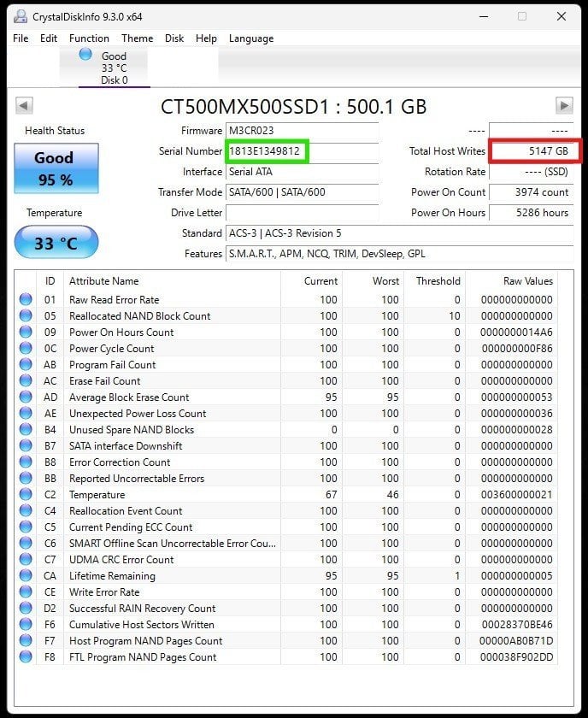Click disk title CT500MX500SSD1 : 500.1 GB
This screenshot has height=718, width=588.
click(293, 107)
